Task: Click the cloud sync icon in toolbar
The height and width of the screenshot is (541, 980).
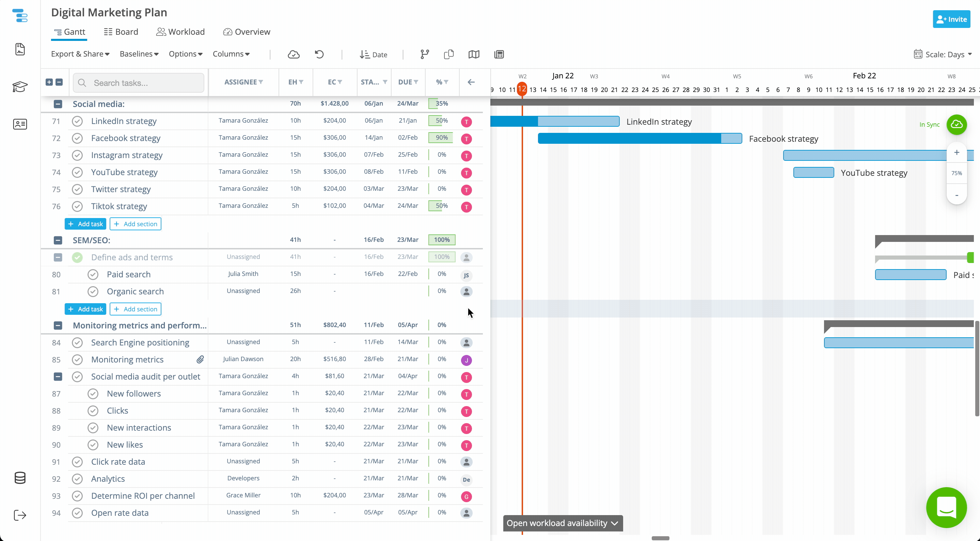Action: 293,55
